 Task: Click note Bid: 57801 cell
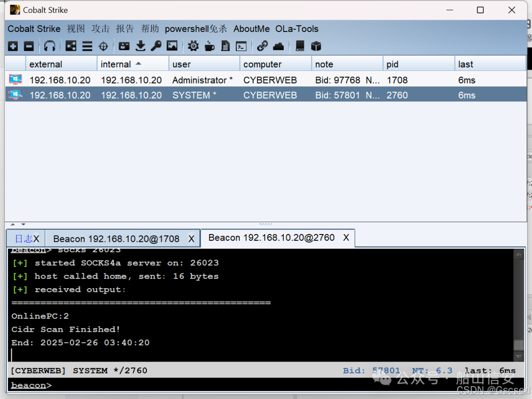coord(347,95)
